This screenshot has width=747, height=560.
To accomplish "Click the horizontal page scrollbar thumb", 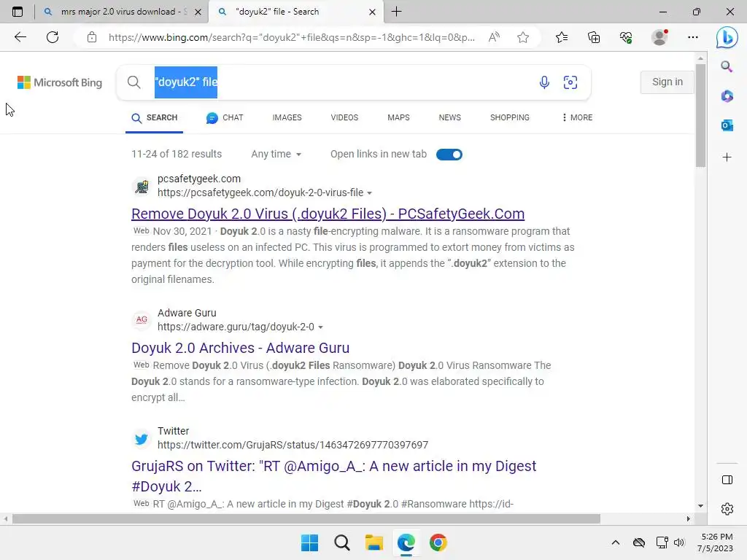I will tap(306, 518).
